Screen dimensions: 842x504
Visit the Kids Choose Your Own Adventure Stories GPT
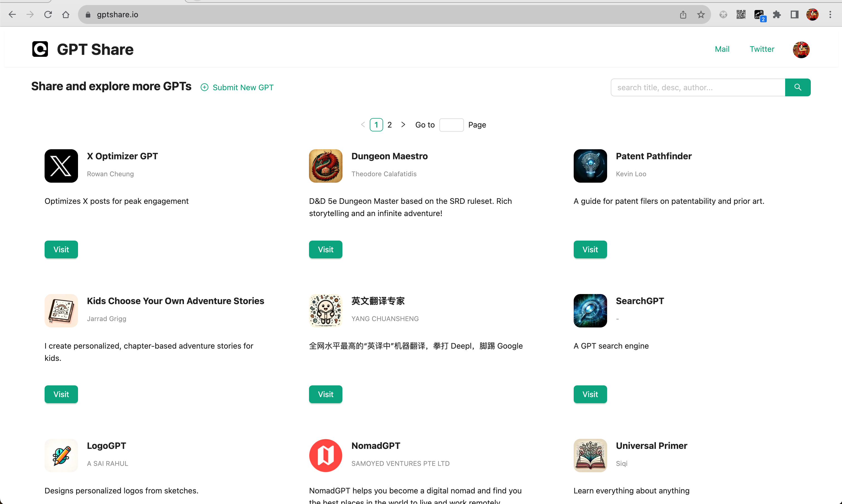[x=61, y=394]
